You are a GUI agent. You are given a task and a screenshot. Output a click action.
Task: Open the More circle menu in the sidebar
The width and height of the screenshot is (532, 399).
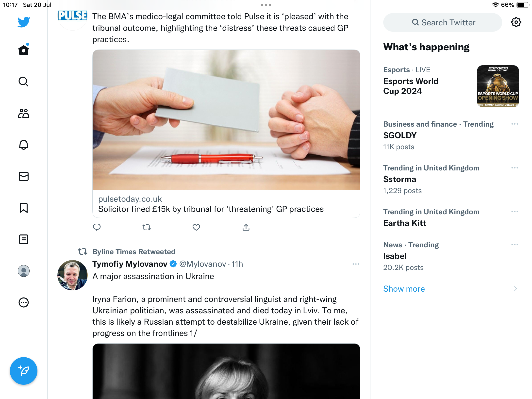tap(24, 302)
